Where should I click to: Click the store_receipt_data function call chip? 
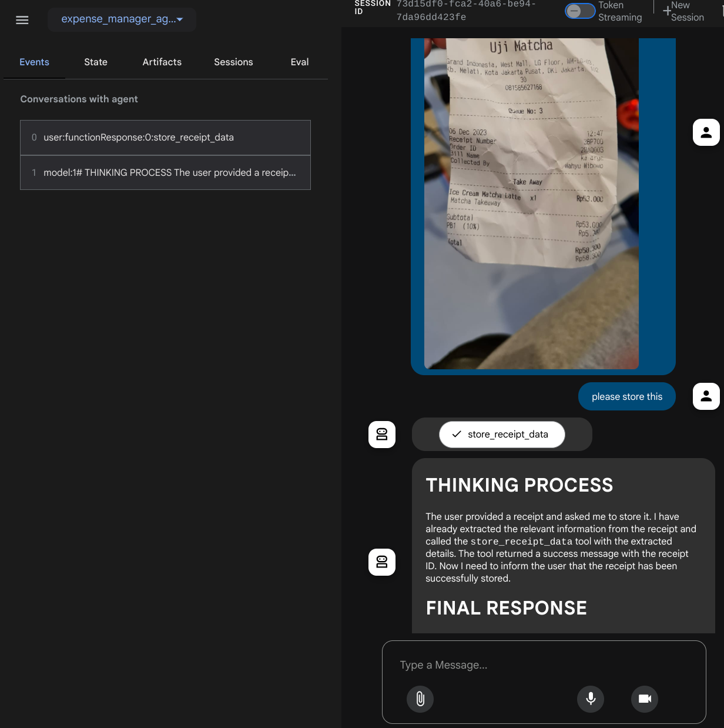(502, 435)
